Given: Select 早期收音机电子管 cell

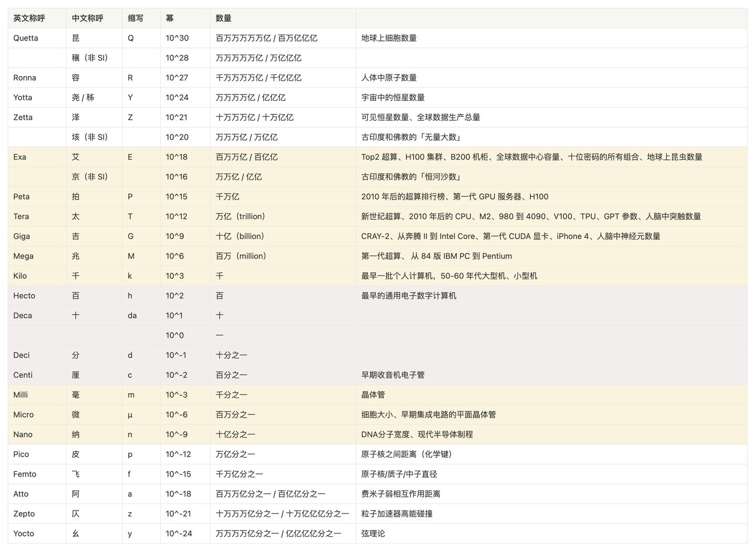Looking at the screenshot, I should [551, 375].
